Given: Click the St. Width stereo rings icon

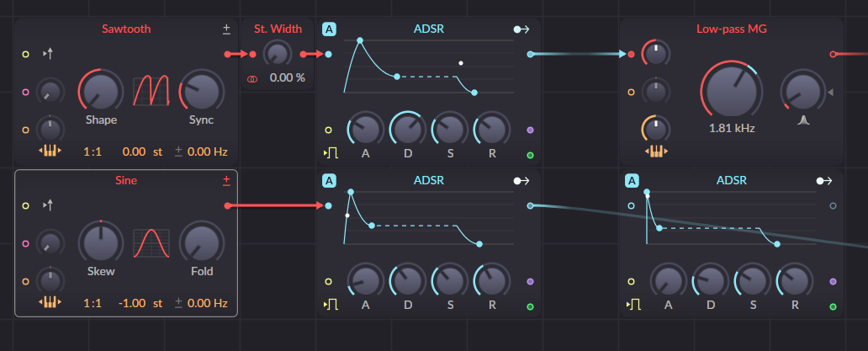Looking at the screenshot, I should coord(251,79).
